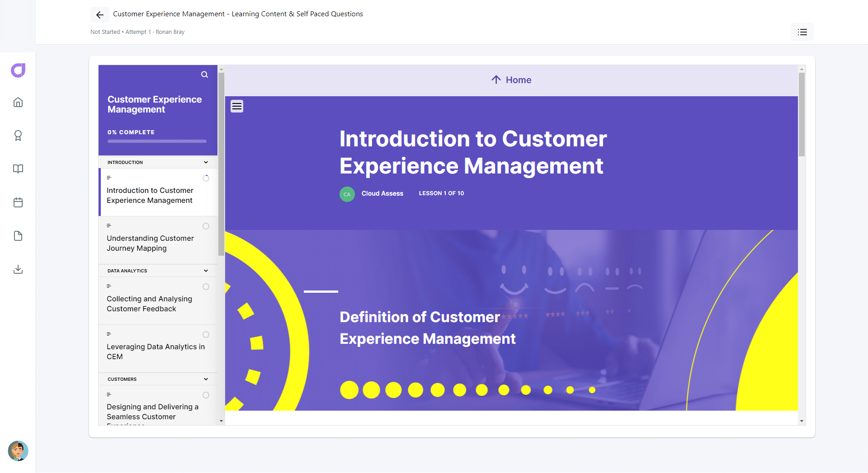Click completion circle for Understanding Customer Journey Mapping
The image size is (868, 473).
coord(206,226)
